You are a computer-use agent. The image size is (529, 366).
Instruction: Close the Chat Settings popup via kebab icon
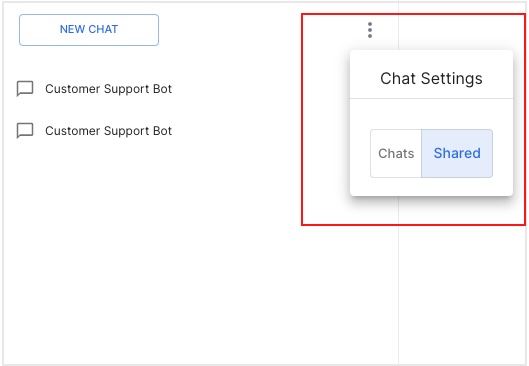[370, 30]
